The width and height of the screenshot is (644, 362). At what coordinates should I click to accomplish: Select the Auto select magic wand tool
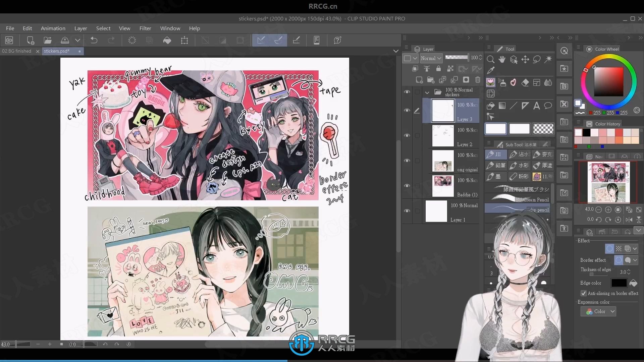pos(548,59)
